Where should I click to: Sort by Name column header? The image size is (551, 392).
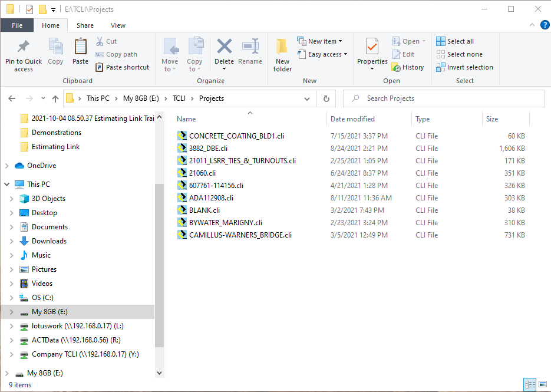(x=250, y=119)
